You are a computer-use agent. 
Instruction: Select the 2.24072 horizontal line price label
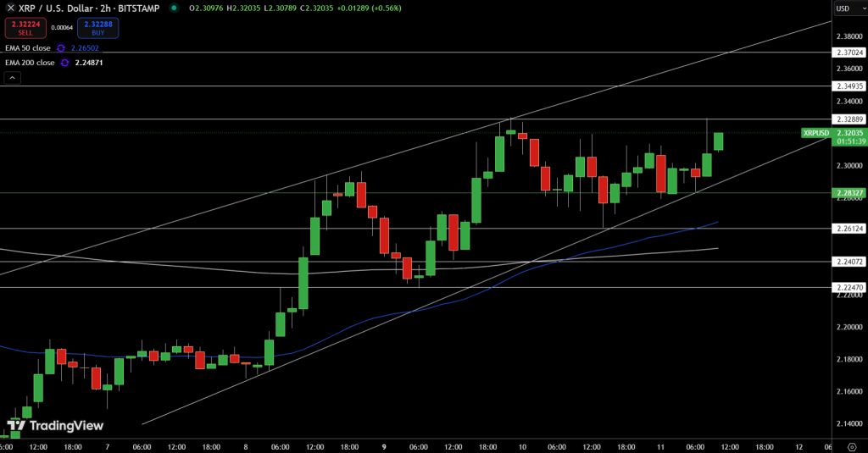(x=849, y=262)
